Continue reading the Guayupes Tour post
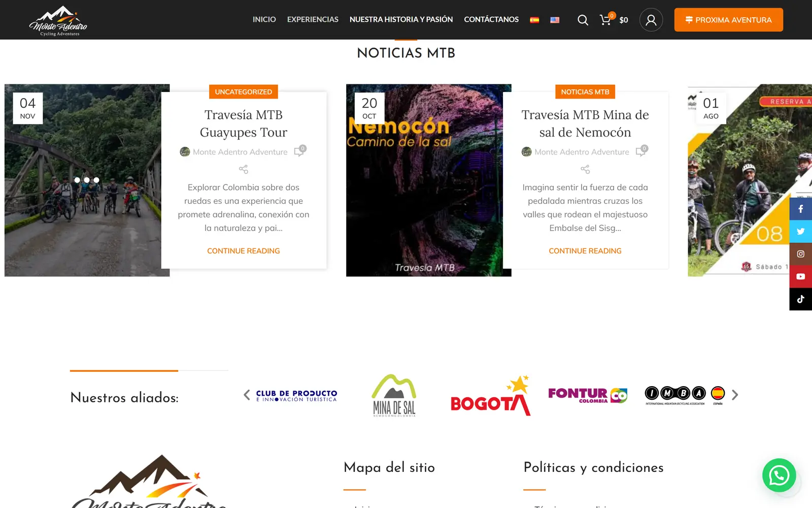The height and width of the screenshot is (508, 812). [244, 251]
